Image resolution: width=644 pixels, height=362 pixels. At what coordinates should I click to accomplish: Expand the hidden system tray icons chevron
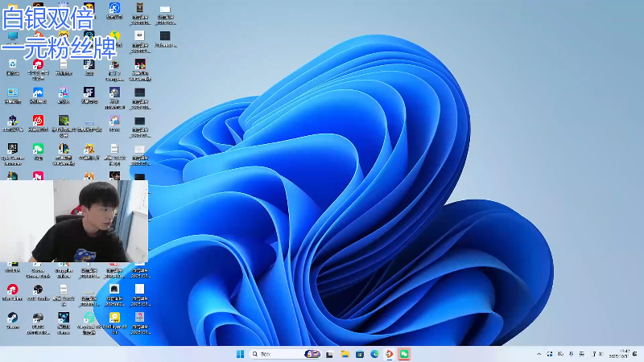pos(539,354)
